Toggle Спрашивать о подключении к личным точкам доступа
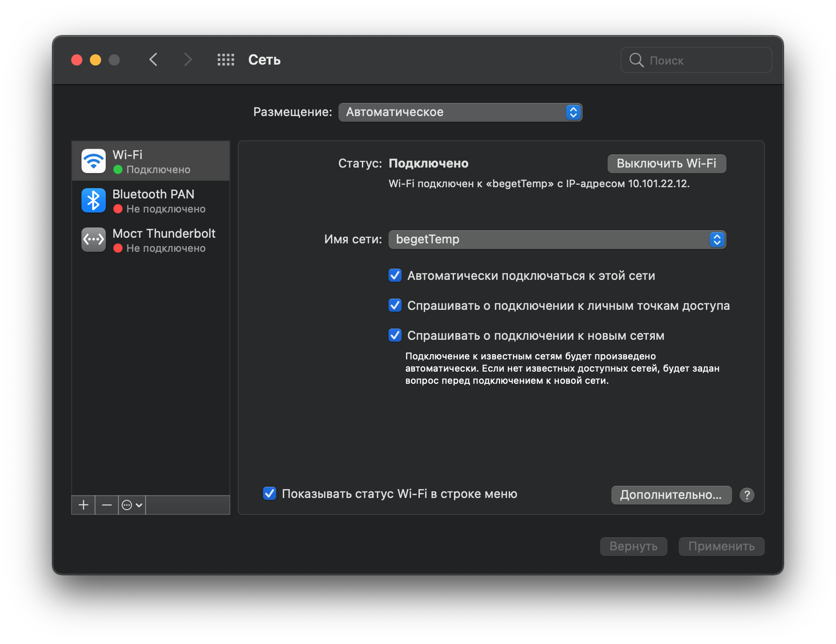836x644 pixels. click(395, 305)
